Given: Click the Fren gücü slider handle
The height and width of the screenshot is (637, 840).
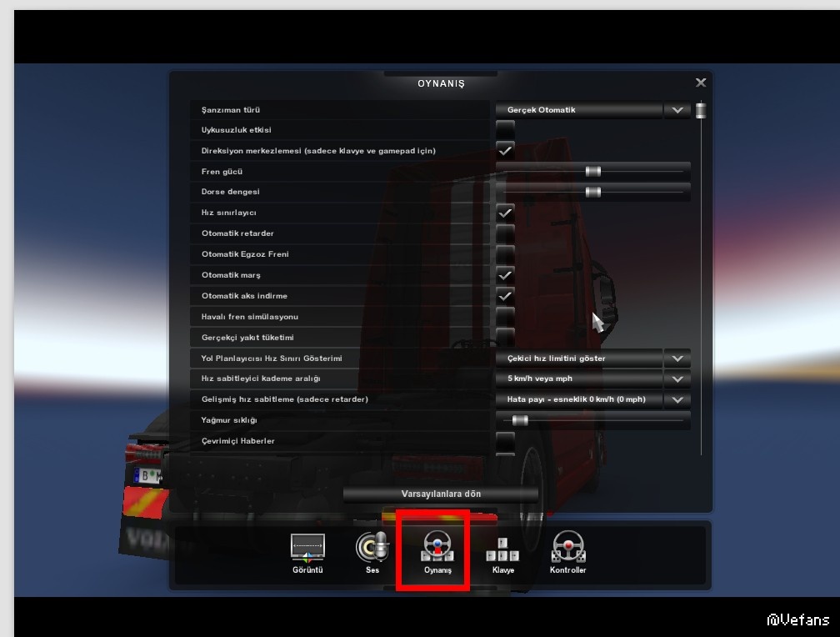Looking at the screenshot, I should 593,172.
